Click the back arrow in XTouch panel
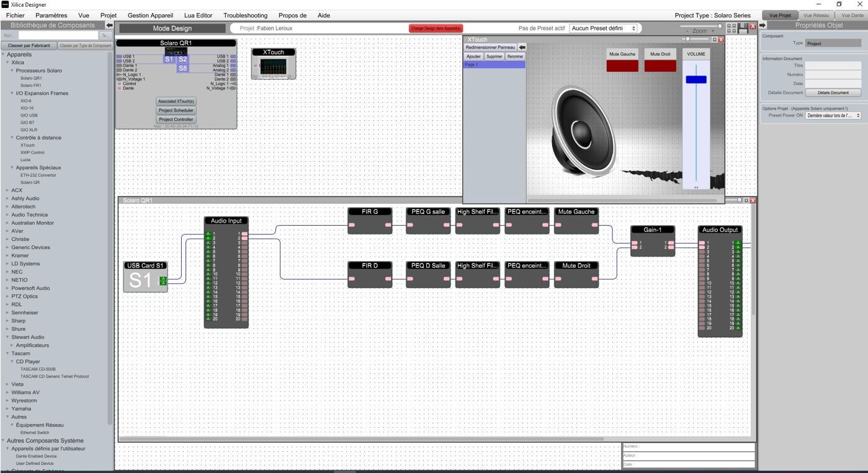 click(522, 47)
